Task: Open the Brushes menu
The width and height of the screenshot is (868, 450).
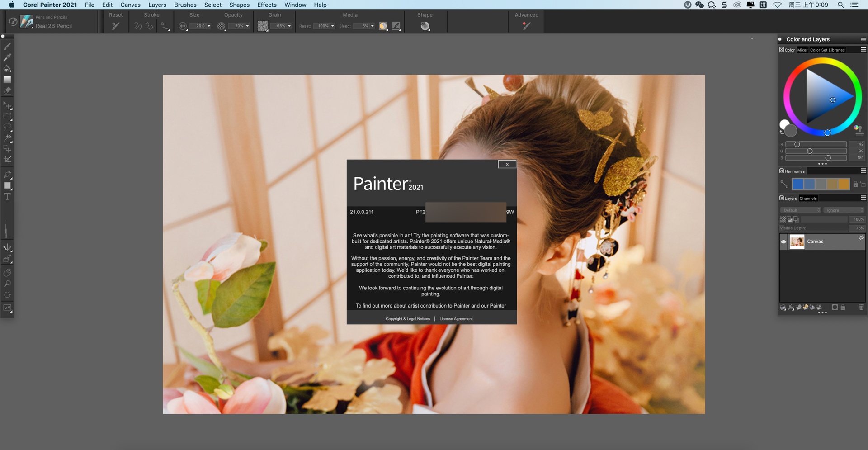Action: coord(185,5)
